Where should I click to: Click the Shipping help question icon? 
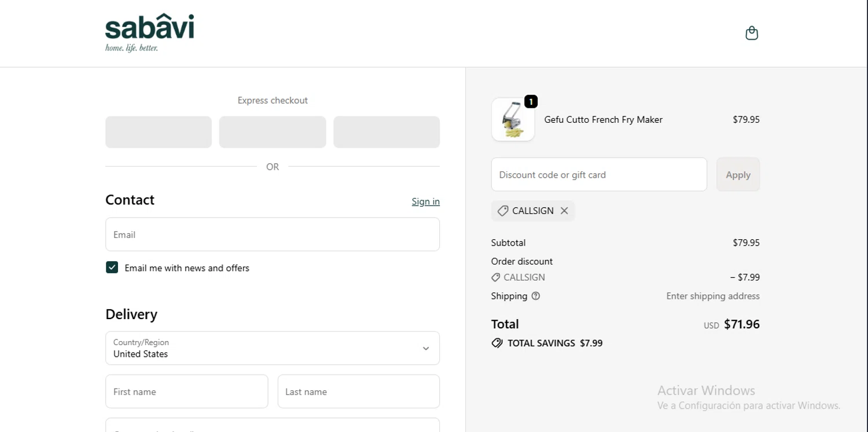click(x=536, y=296)
